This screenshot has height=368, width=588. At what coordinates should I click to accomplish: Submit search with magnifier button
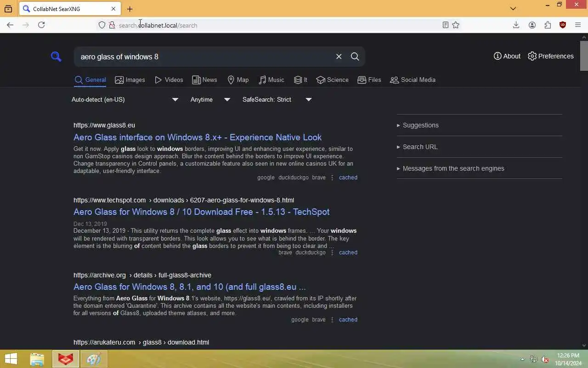(355, 57)
